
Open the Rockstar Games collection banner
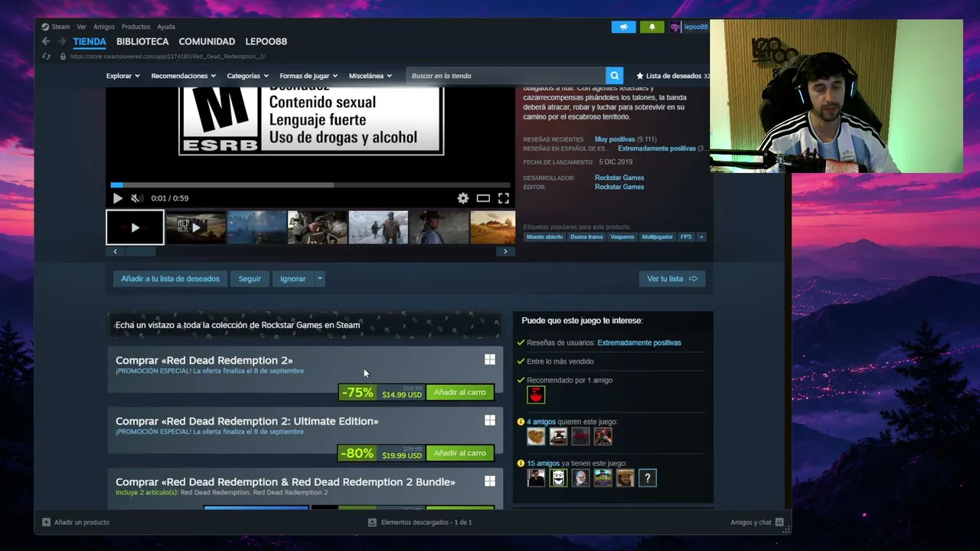pyautogui.click(x=305, y=325)
